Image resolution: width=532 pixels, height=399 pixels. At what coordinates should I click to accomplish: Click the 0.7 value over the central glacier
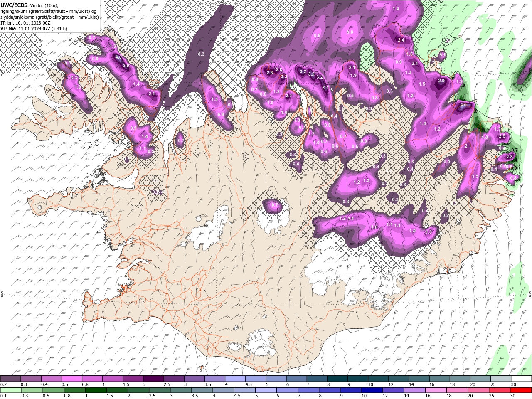coord(274,205)
